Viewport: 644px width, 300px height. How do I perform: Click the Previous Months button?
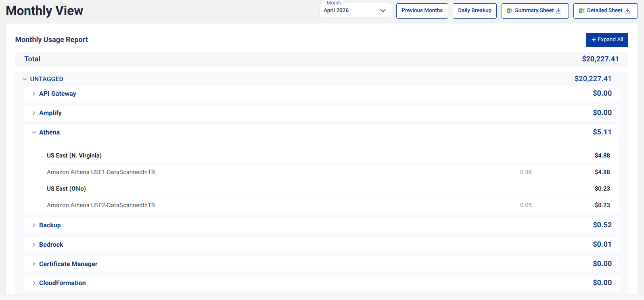422,11
